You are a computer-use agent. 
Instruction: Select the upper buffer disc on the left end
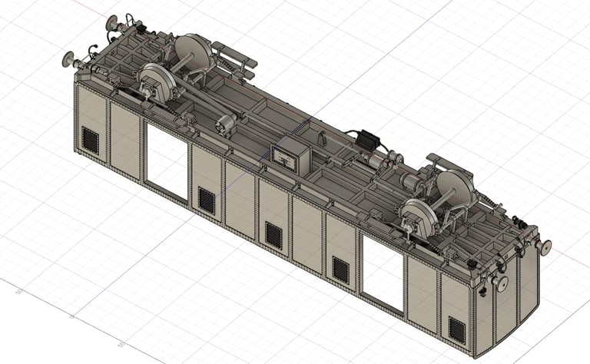[111, 22]
